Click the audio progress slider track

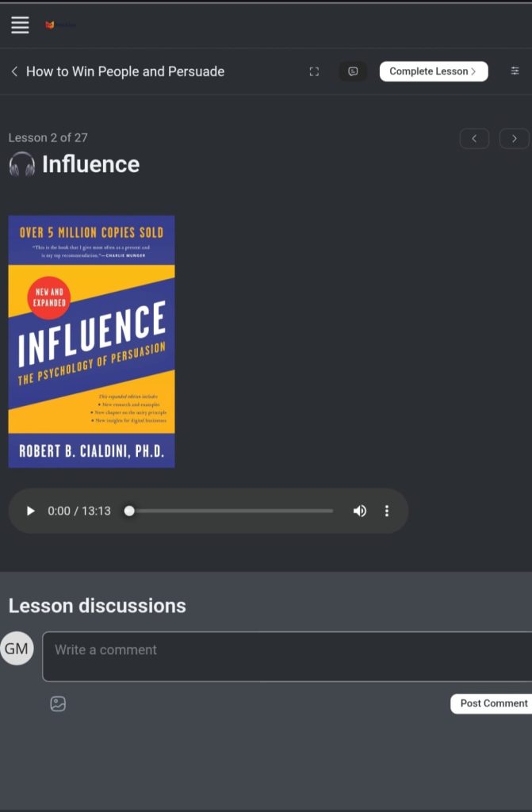230,511
